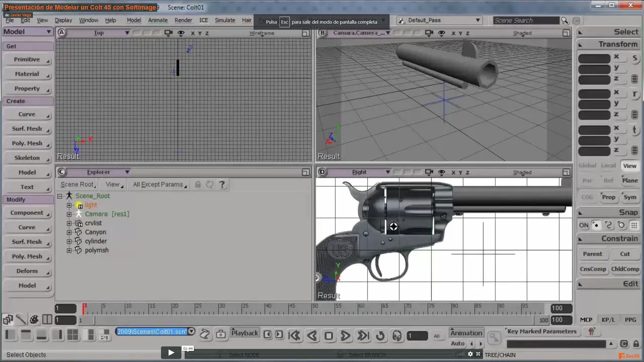Viewport: 644px width, 362px height.
Task: Expand the cylinder node in Explorer
Action: click(69, 242)
